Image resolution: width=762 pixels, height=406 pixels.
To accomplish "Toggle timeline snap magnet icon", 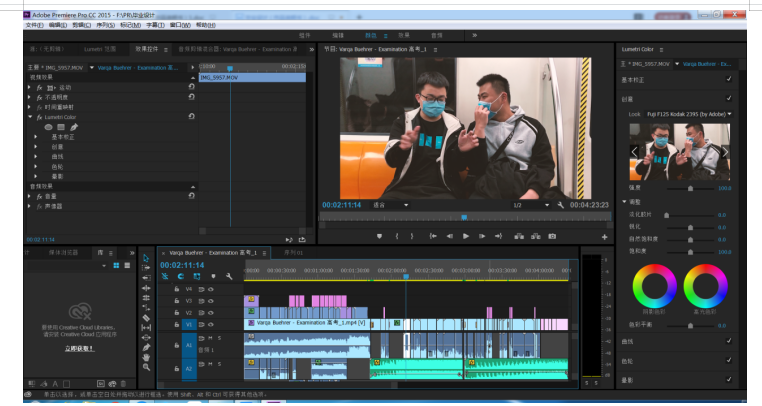I will click(181, 276).
